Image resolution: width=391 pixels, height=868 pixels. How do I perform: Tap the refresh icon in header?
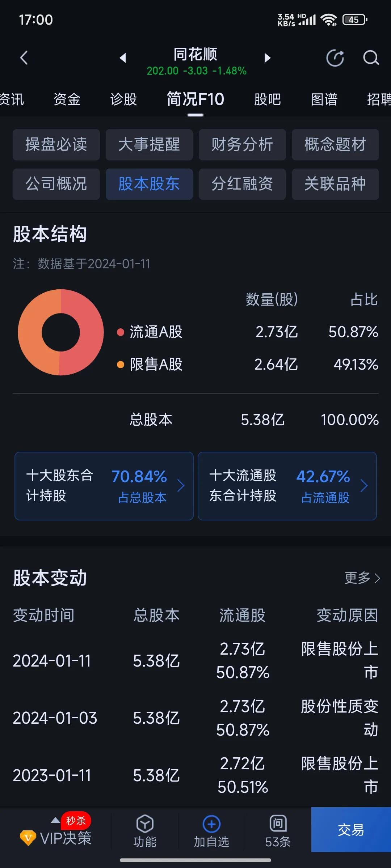point(335,58)
